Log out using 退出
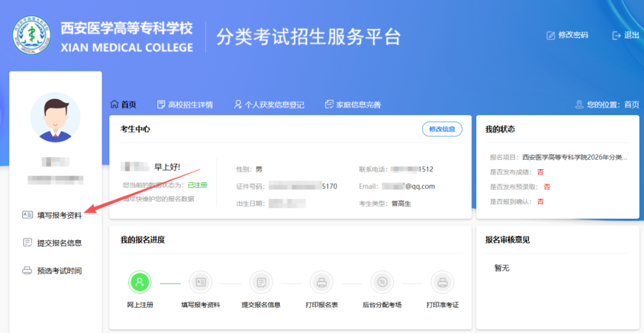Viewport: 644px width, 333px height. [x=626, y=35]
